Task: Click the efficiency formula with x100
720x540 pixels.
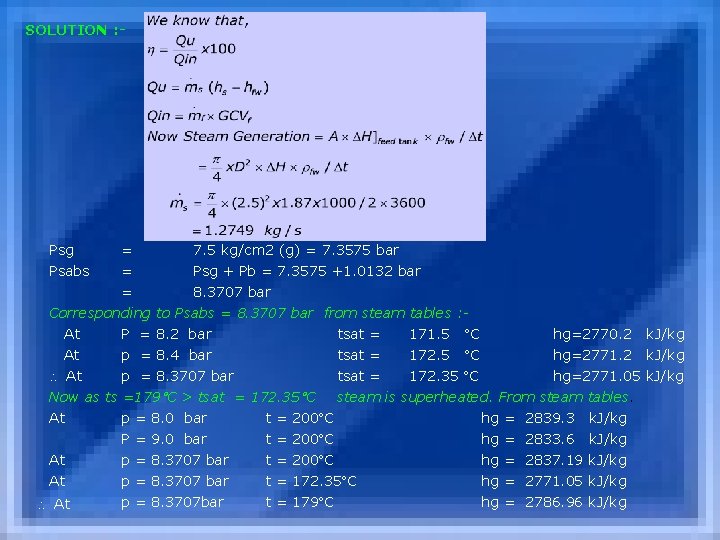Action: click(x=191, y=50)
